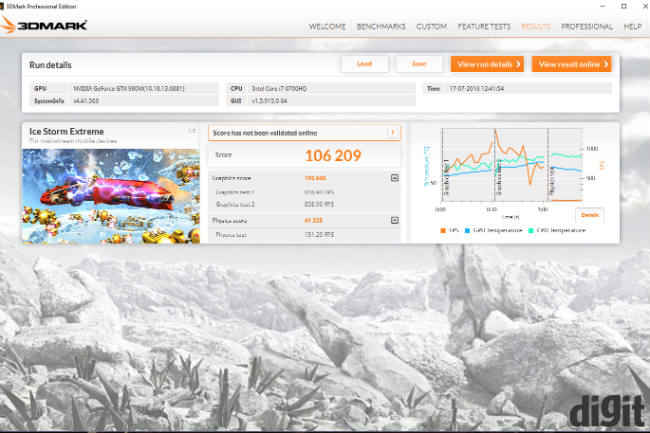Toggle CPU temperature legend swatch
The image size is (650, 433).
[x=531, y=230]
